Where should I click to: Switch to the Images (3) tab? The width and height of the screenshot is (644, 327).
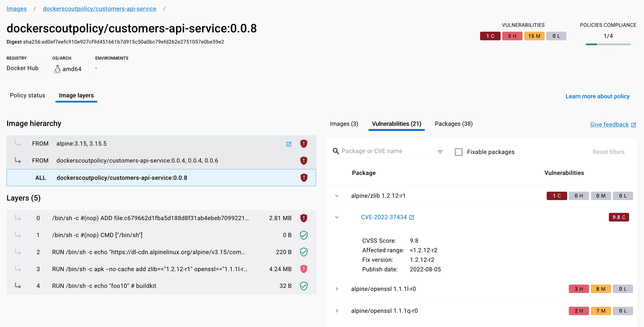coord(344,124)
